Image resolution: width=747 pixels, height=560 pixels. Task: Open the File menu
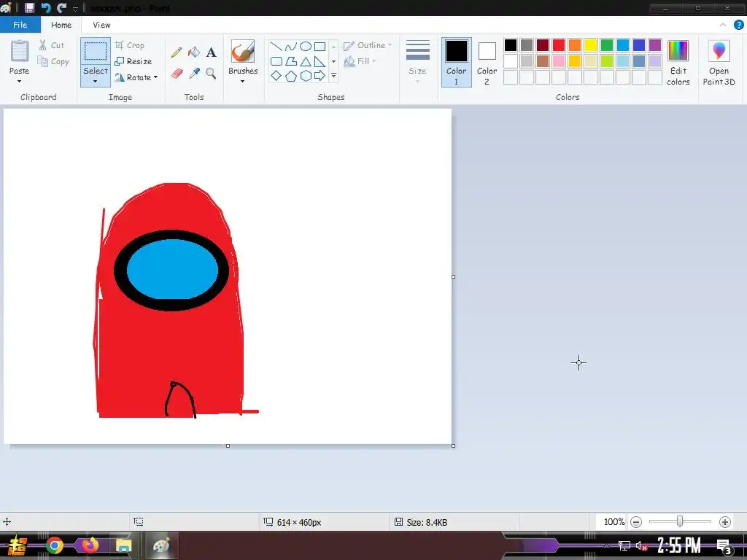click(20, 25)
